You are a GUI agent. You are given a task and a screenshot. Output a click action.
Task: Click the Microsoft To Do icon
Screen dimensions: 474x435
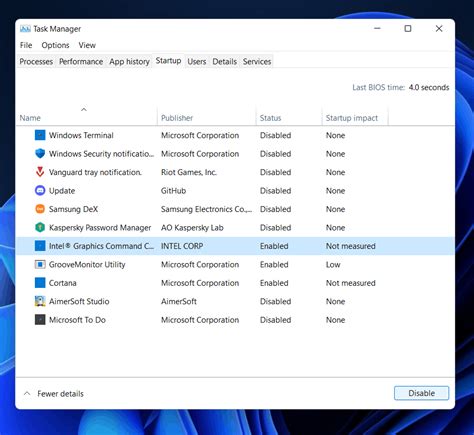click(x=40, y=320)
